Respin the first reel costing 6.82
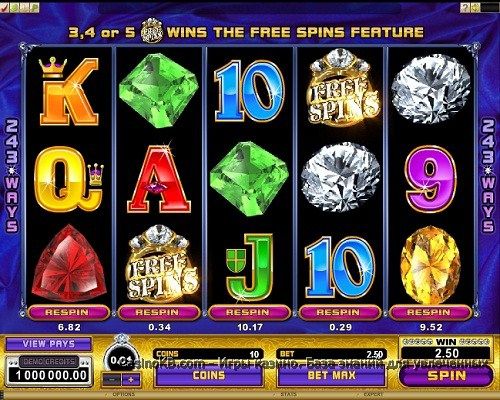Viewport: 500px width, 400px height. pos(69,313)
